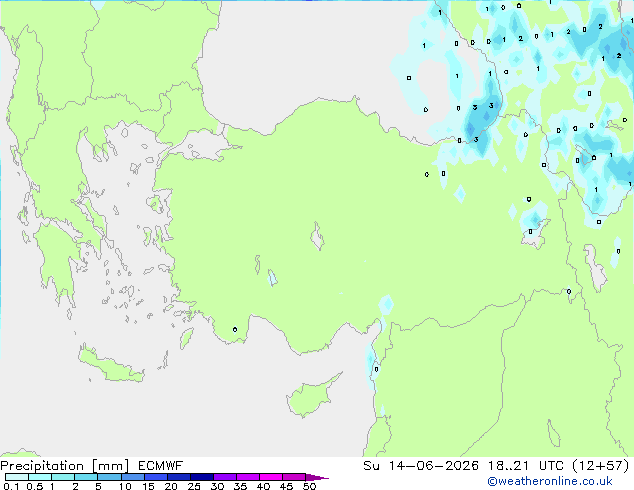The image size is (634, 490).
Task: Click the '35' legend scale label
Action: [240, 486]
